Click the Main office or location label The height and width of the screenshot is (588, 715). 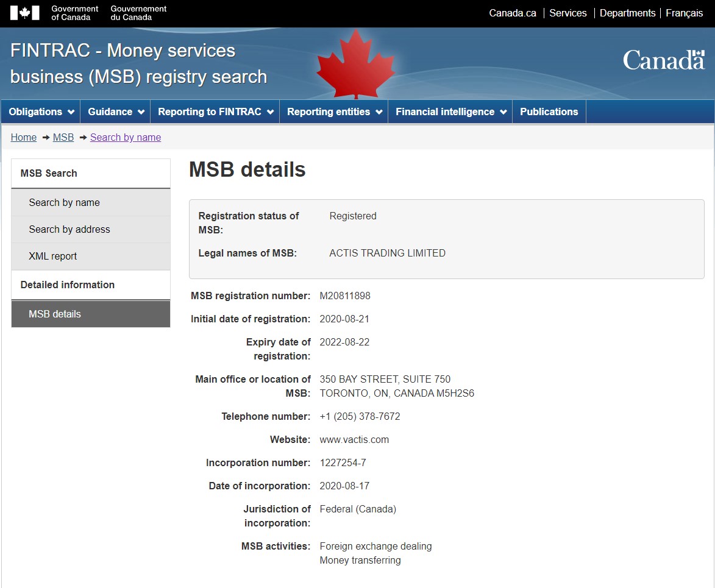(x=252, y=386)
